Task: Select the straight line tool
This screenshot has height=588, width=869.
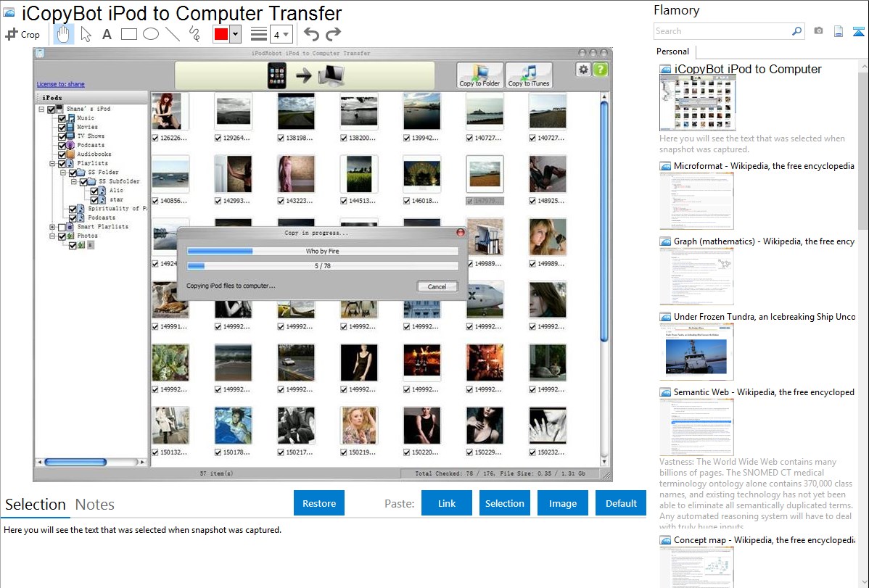Action: tap(173, 34)
